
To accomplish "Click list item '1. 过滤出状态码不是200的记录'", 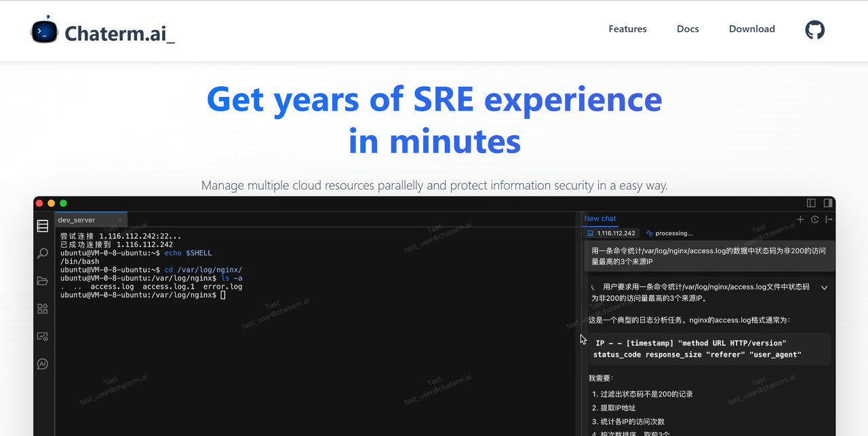I will (642, 394).
